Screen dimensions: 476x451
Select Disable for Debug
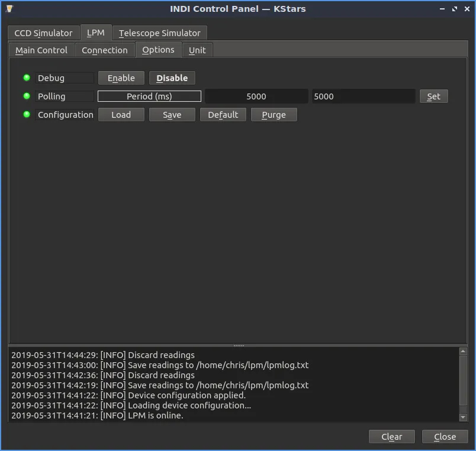[172, 78]
